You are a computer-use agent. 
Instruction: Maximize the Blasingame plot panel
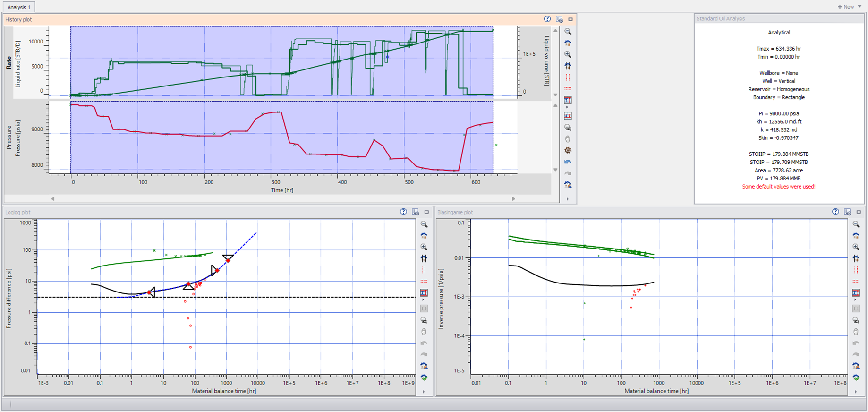[x=859, y=212]
